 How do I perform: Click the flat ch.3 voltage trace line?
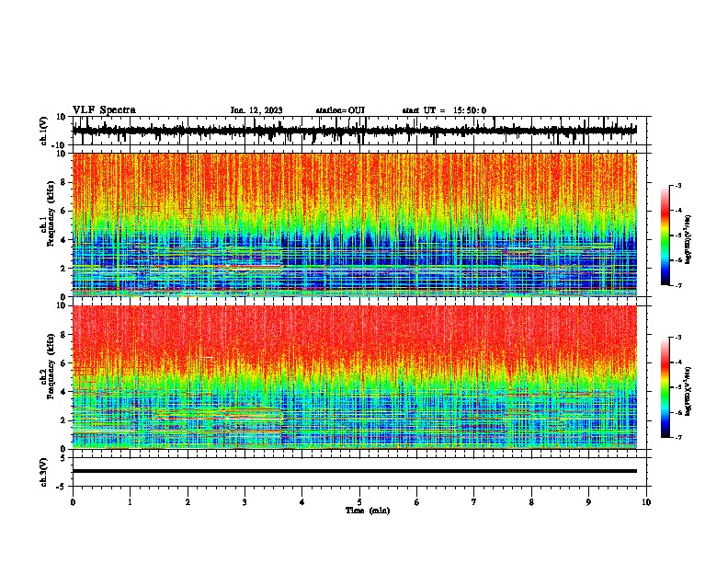pos(354,471)
